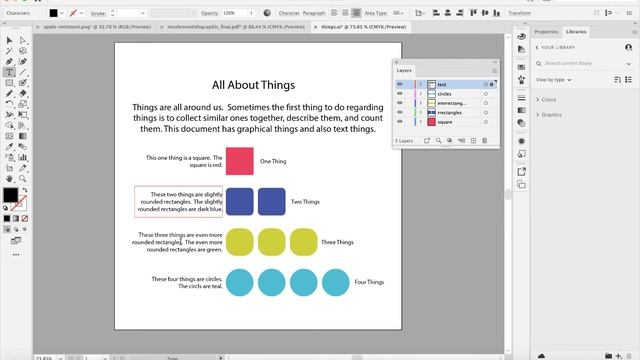Target the circles layer circle

pyautogui.click(x=486, y=94)
